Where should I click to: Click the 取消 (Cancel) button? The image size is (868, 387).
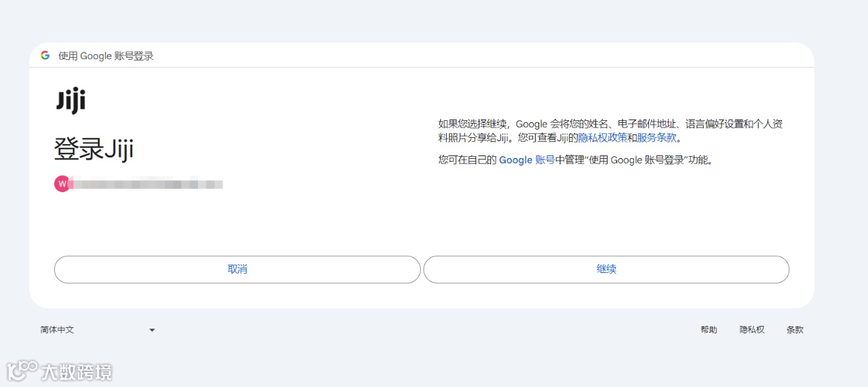(237, 270)
